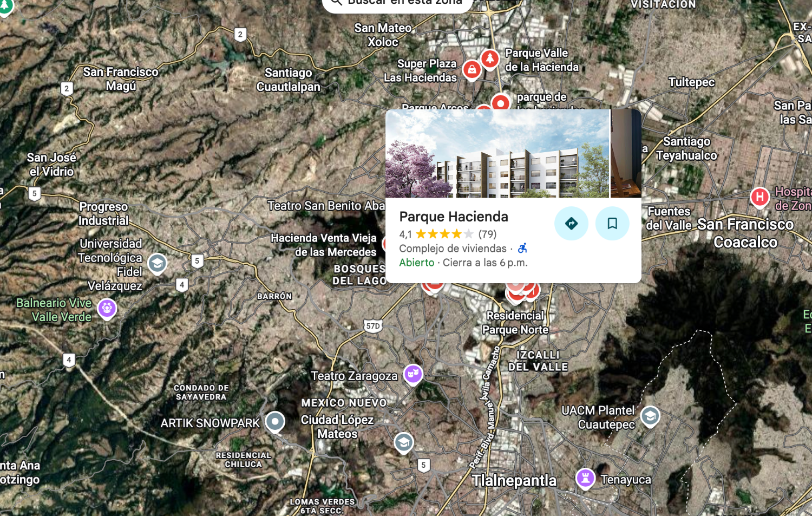This screenshot has width=812, height=516.
Task: Select the Parque Valle de la Hacienda tree pin
Action: [x=490, y=58]
